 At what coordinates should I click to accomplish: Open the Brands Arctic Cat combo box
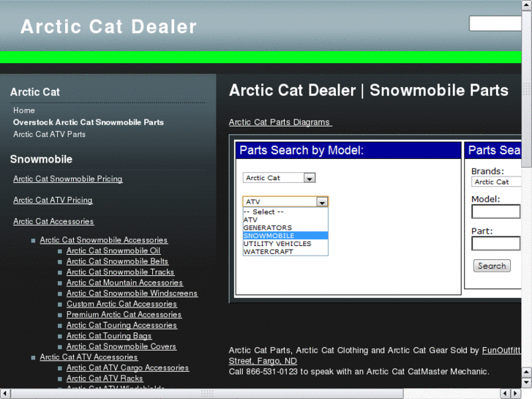(496, 182)
